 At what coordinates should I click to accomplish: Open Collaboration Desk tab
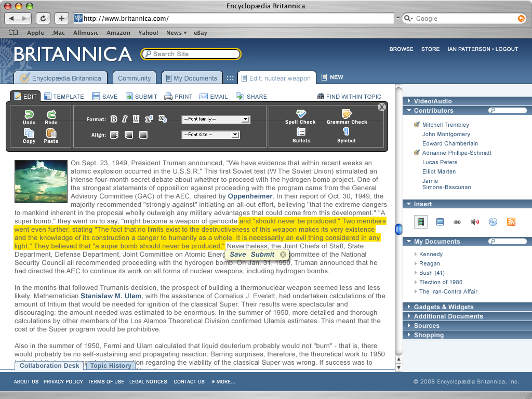coord(49,365)
